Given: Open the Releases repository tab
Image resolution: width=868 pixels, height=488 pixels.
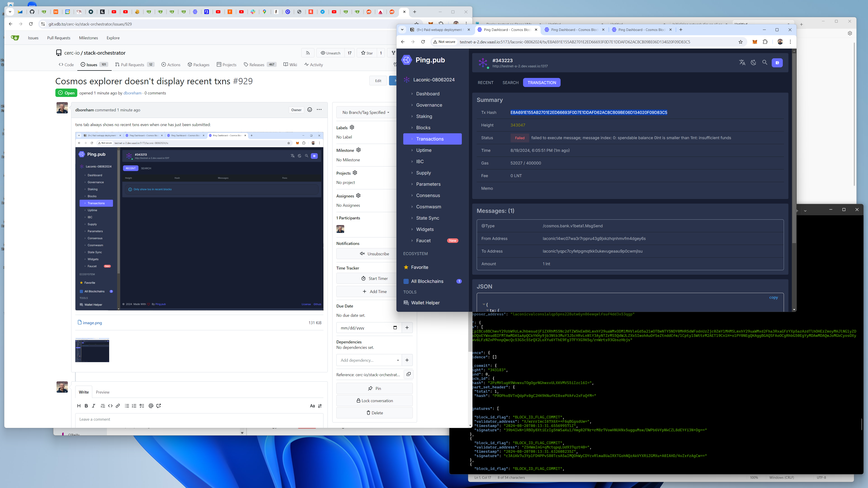Looking at the screenshot, I should pos(260,65).
